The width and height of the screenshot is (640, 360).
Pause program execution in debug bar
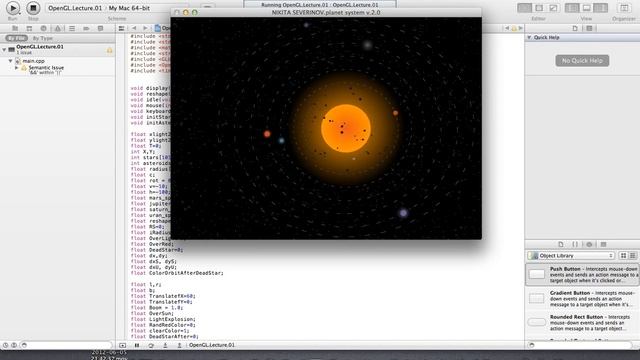[137, 345]
